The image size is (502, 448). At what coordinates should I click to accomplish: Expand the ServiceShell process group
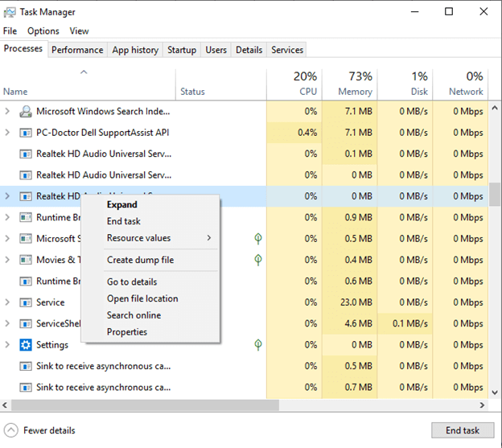[7, 323]
